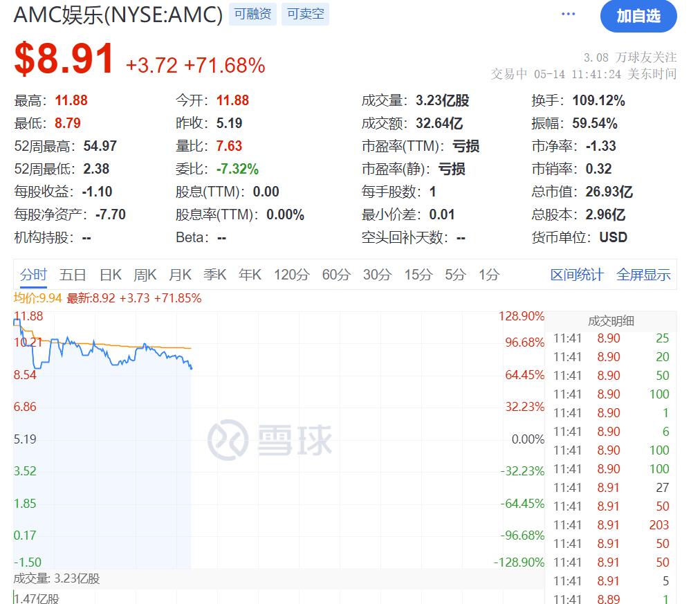Open 区间统计 range statistics
The width and height of the screenshot is (700, 604).
[577, 275]
